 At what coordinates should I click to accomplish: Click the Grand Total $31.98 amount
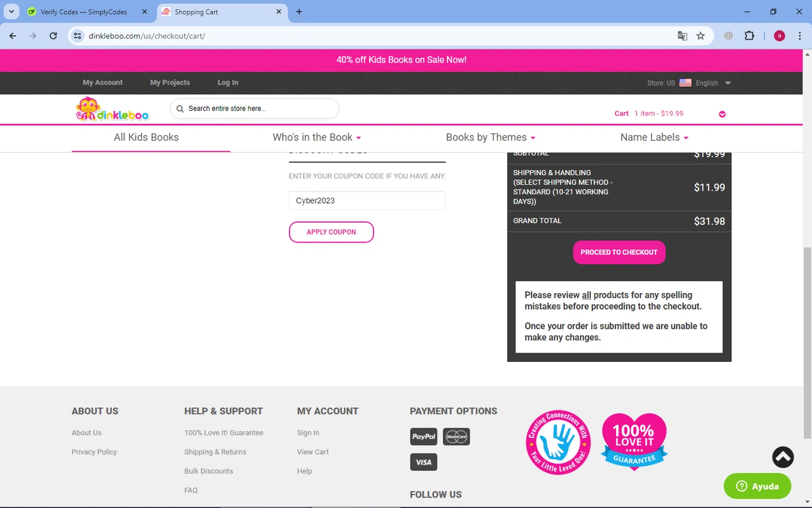click(709, 221)
